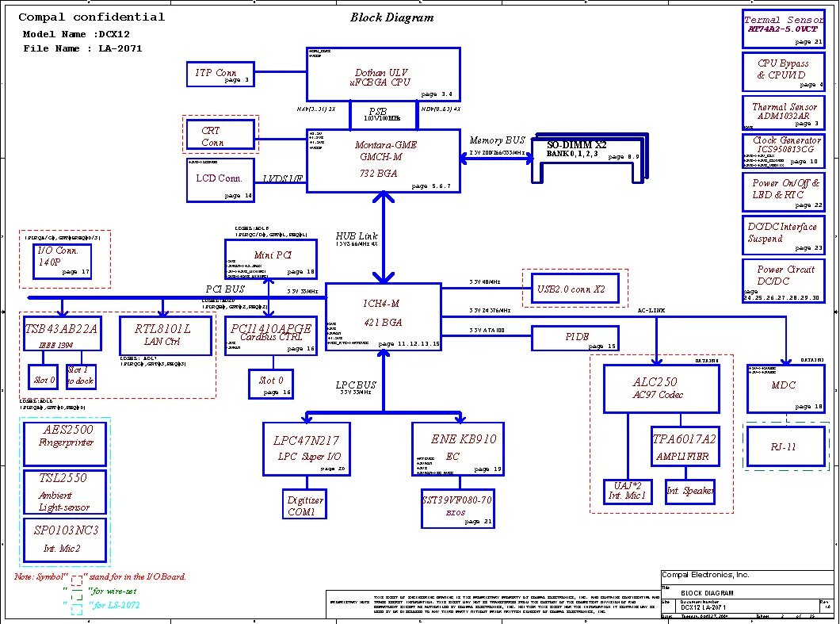Select the "LPC BUS" label
Viewport: 840px width, 624px height.
tap(356, 385)
